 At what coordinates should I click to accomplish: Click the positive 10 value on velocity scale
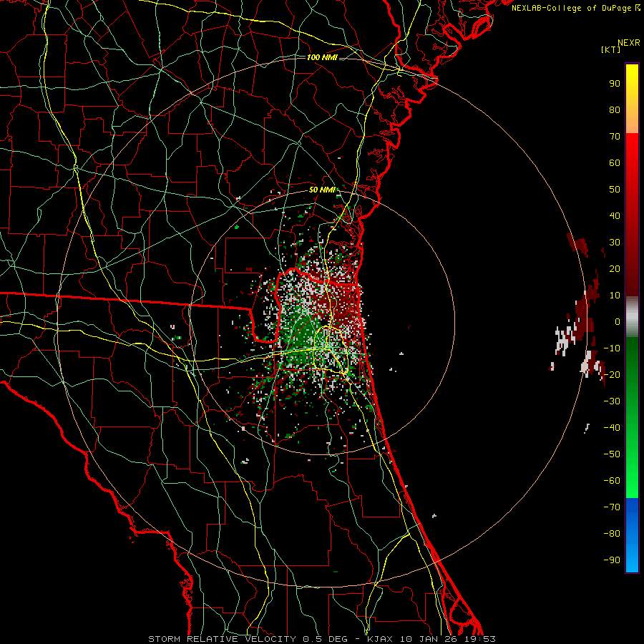click(615, 296)
